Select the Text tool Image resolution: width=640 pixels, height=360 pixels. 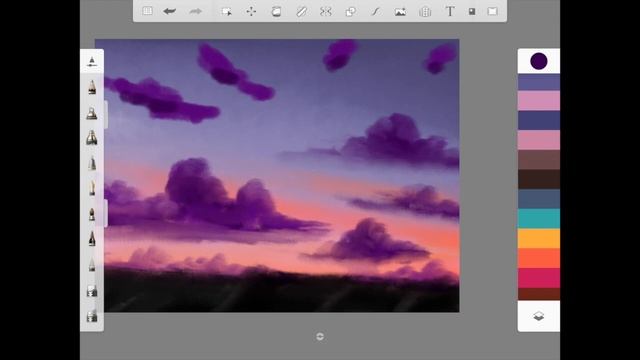pyautogui.click(x=450, y=11)
